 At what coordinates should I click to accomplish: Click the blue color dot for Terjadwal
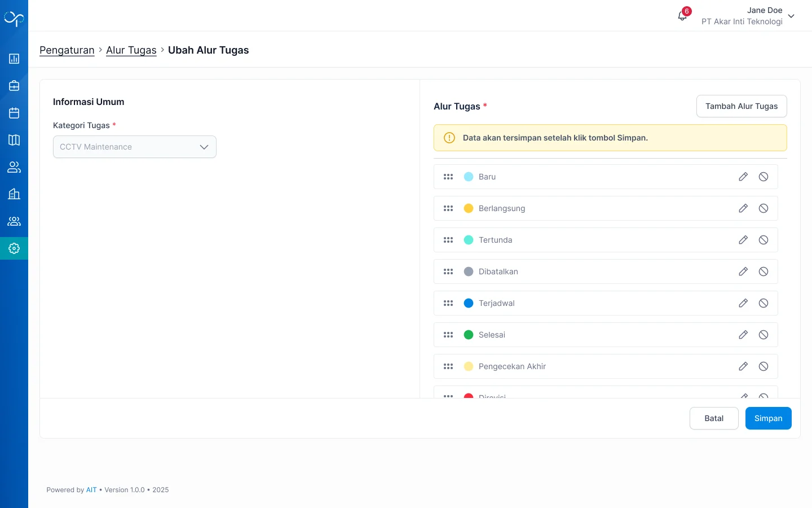pos(469,303)
